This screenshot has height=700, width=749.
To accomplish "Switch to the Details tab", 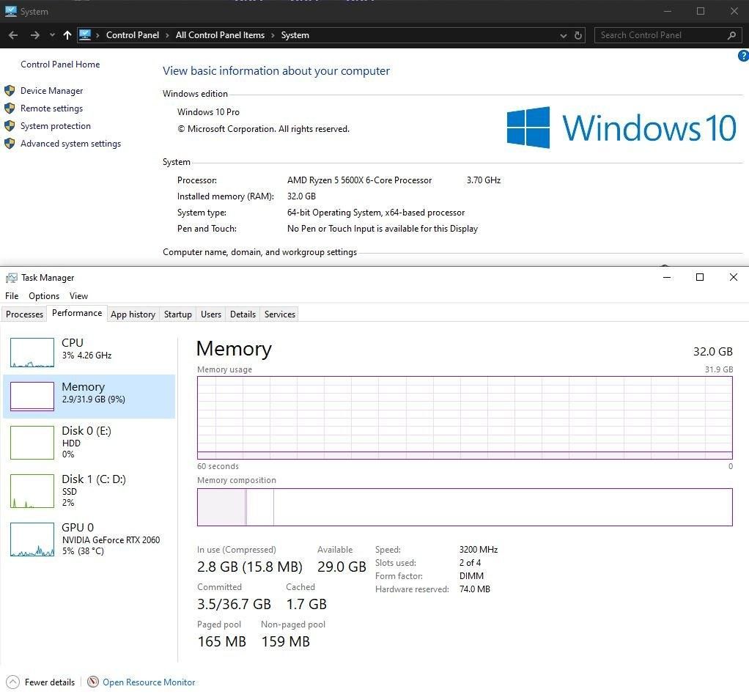I will (243, 314).
